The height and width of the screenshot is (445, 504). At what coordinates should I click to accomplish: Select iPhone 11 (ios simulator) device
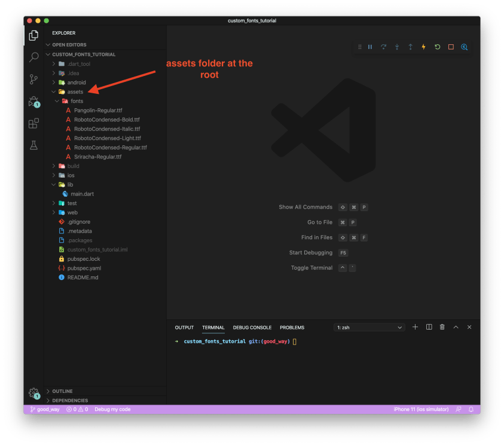point(421,409)
